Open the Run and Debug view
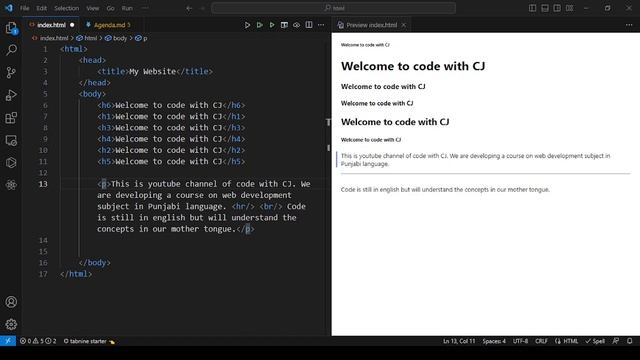The height and width of the screenshot is (360, 640). pyautogui.click(x=11, y=95)
